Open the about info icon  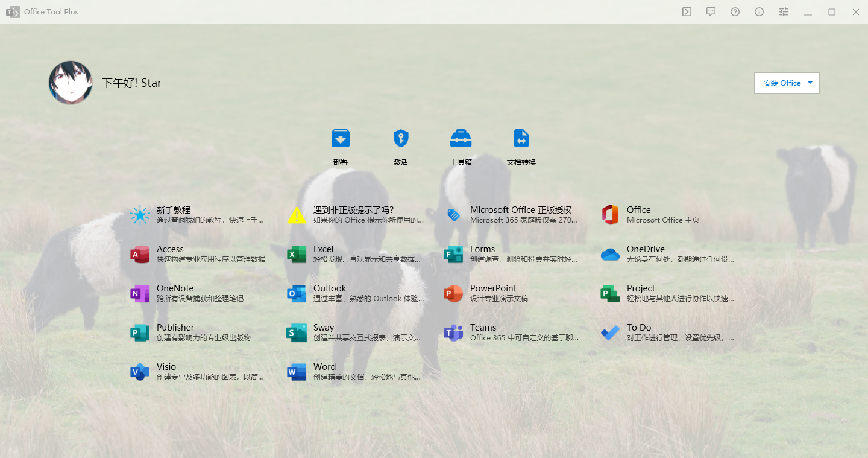(x=759, y=12)
